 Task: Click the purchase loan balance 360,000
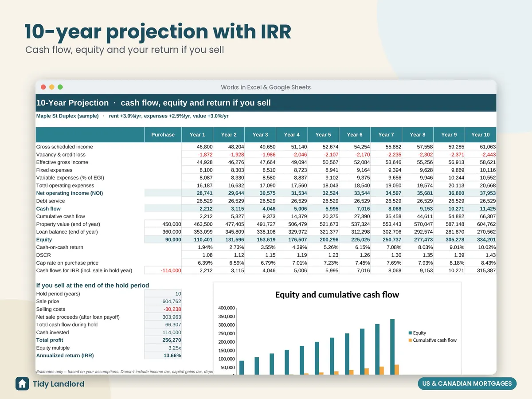163,232
